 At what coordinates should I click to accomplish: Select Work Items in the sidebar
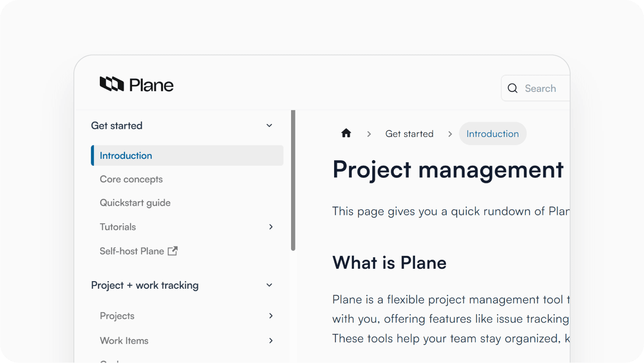(124, 341)
